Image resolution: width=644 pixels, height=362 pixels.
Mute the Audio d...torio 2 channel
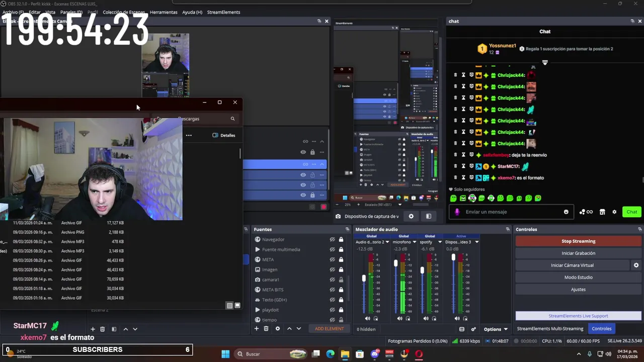point(367,318)
